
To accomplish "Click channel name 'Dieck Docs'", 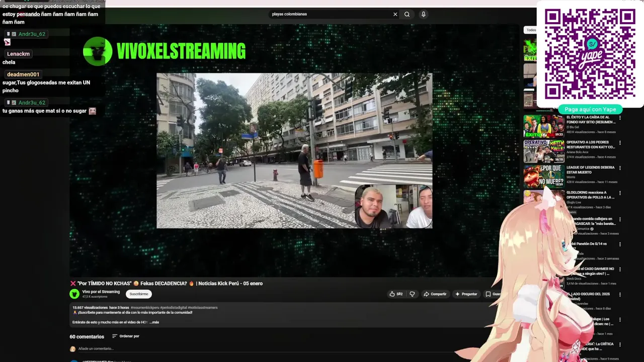I will pyautogui.click(x=574, y=279).
